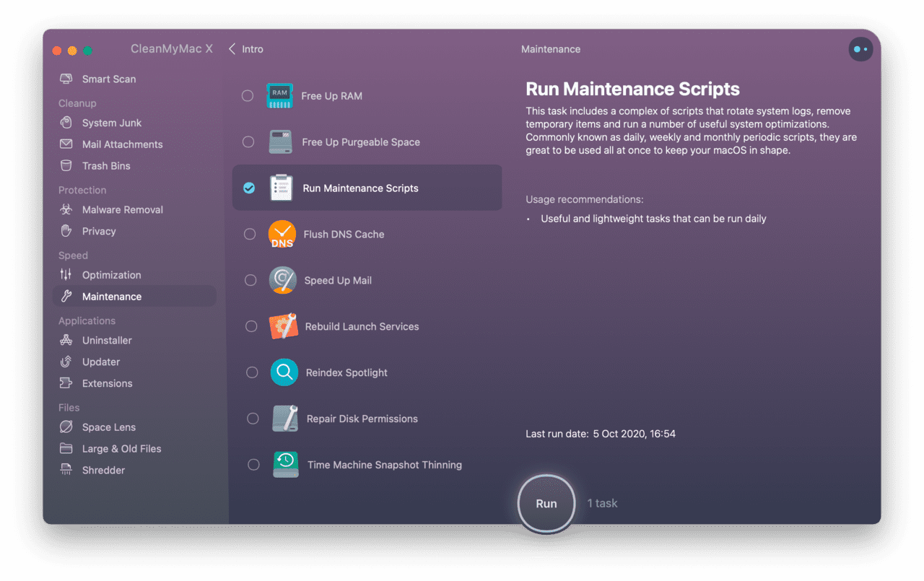Click the Free Up RAM task name
This screenshot has width=924, height=581.
(x=332, y=96)
